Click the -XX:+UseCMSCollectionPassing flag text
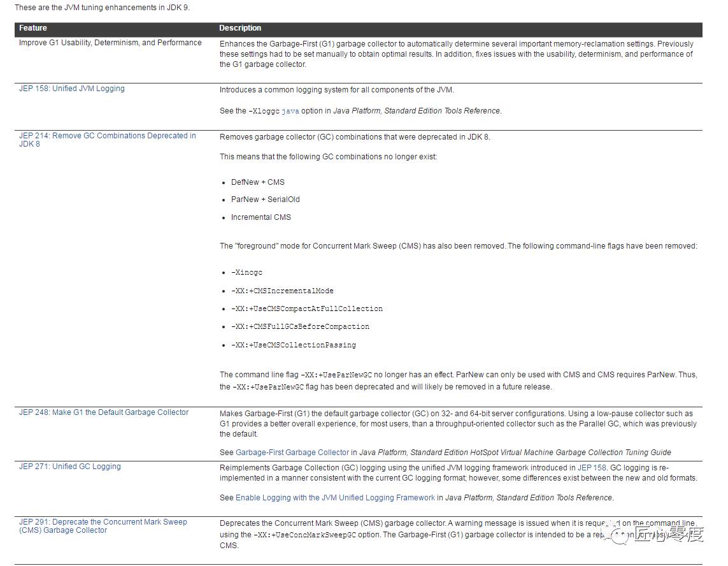Screen dimensions: 728x566 coord(294,345)
